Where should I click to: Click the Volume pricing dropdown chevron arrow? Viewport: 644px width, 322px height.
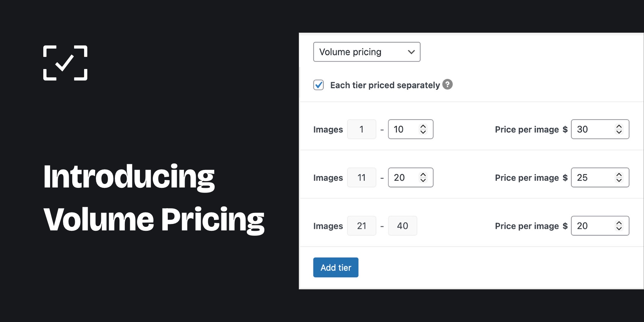411,52
